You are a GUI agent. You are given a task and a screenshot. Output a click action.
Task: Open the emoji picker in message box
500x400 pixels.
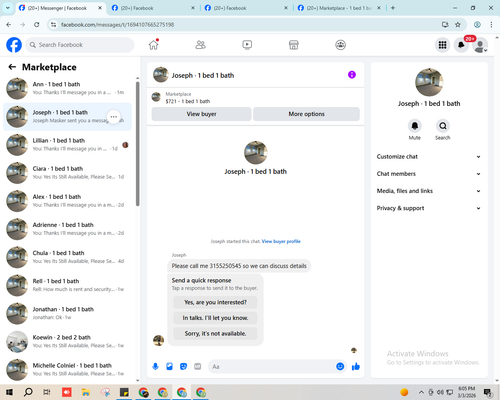click(340, 367)
